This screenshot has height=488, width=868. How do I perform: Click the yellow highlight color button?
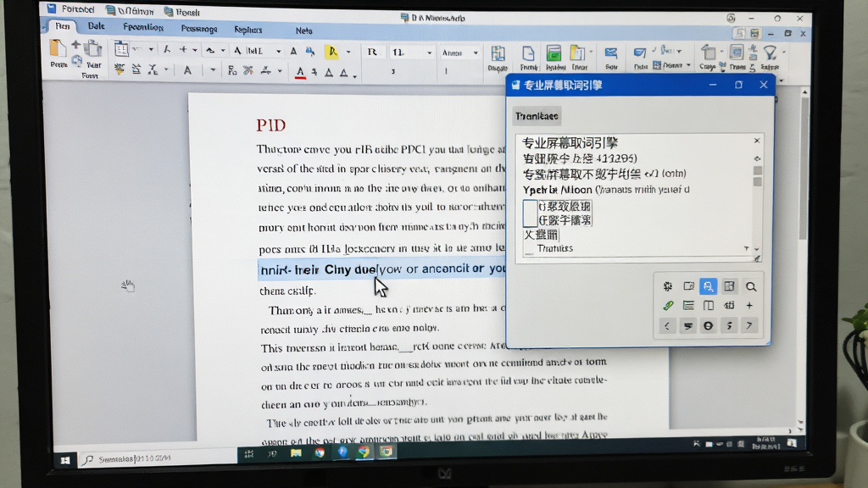pos(332,52)
